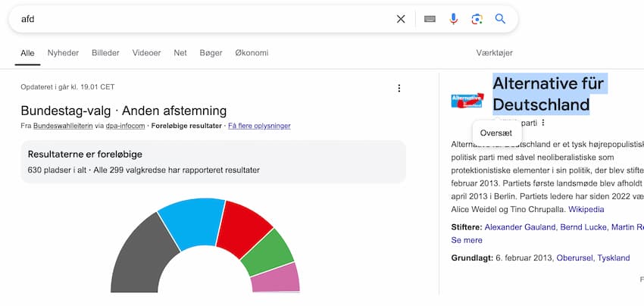Follow the Bundeswahlleiterin source link
Image resolution: width=644 pixels, height=306 pixels.
pyautogui.click(x=63, y=126)
